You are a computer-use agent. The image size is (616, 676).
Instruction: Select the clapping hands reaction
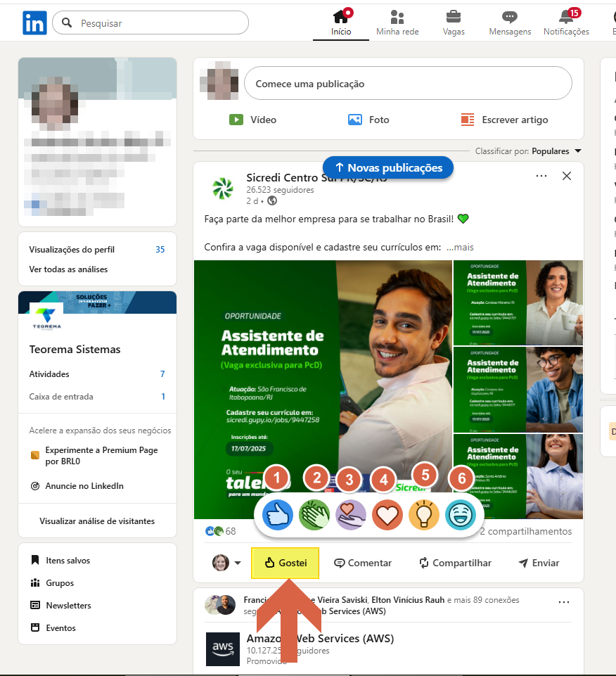pyautogui.click(x=314, y=515)
